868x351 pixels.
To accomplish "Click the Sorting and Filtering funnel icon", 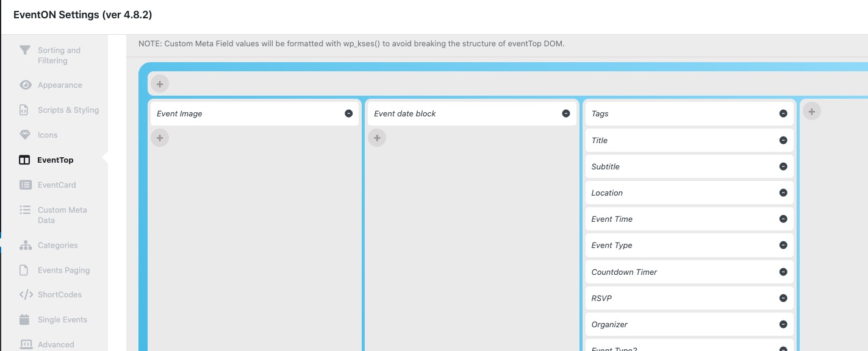I will point(25,50).
